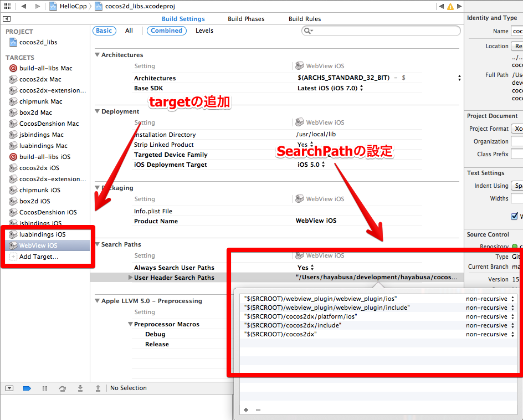Toggle breakpoints with the blue tag icon
This screenshot has height=420, width=523.
click(27, 388)
